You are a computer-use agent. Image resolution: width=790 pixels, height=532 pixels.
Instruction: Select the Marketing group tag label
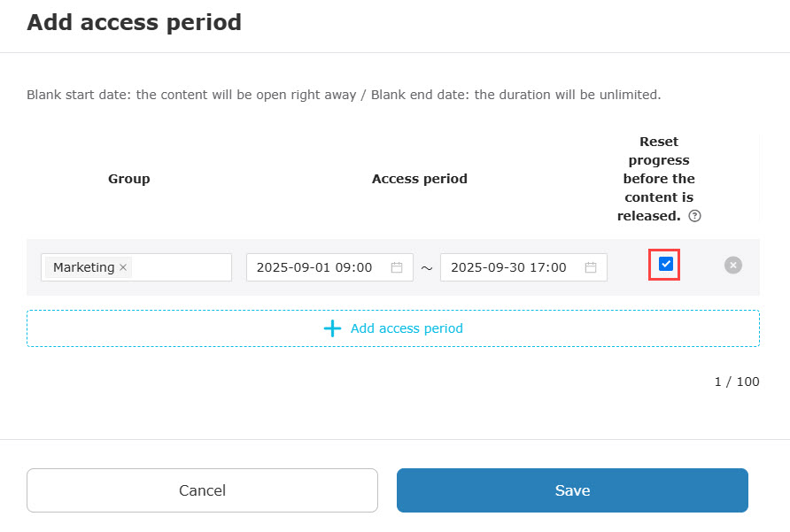pos(83,267)
